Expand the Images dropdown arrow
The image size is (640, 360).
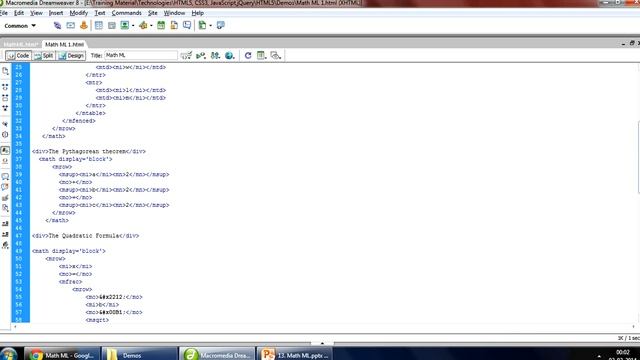coord(133,26)
